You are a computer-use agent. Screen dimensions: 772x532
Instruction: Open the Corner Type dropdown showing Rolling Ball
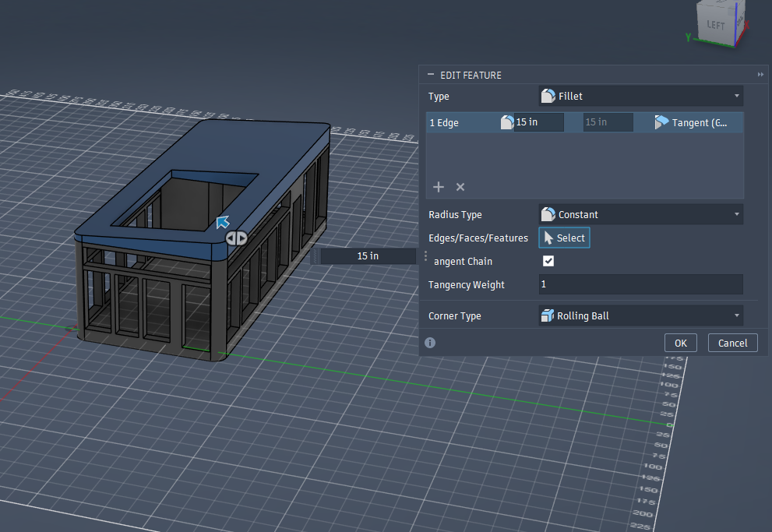coord(640,316)
